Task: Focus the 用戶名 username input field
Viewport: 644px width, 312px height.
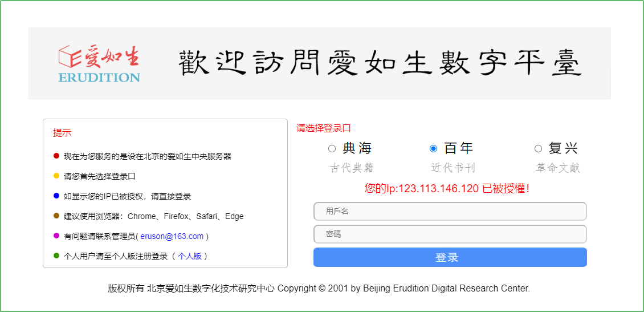Action: point(450,212)
